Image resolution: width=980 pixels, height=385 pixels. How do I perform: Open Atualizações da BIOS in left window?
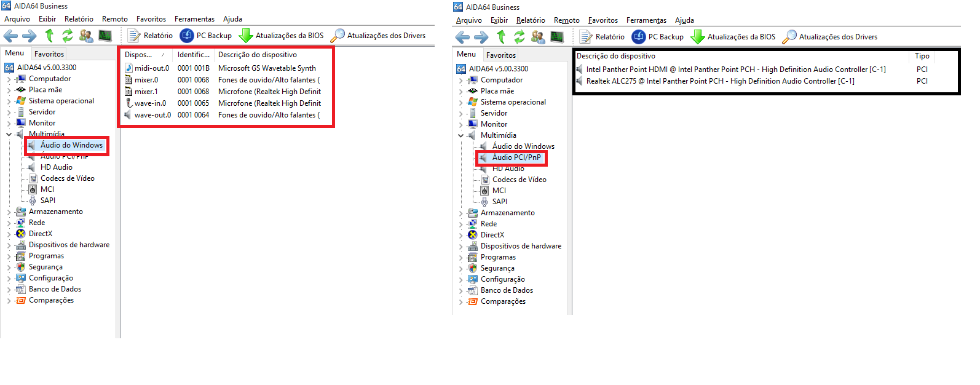pos(281,36)
